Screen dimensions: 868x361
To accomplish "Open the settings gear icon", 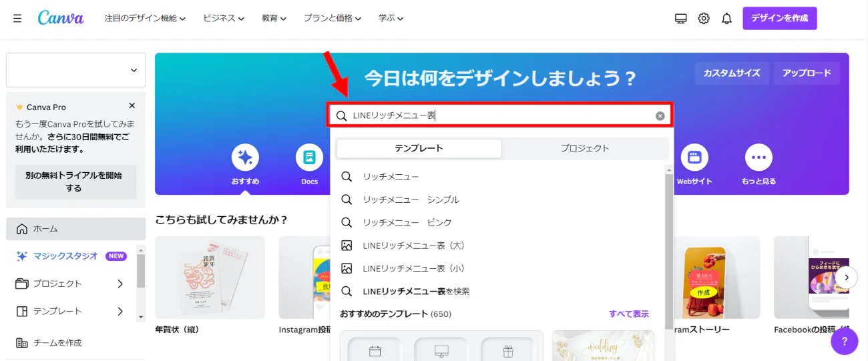I will click(x=704, y=19).
